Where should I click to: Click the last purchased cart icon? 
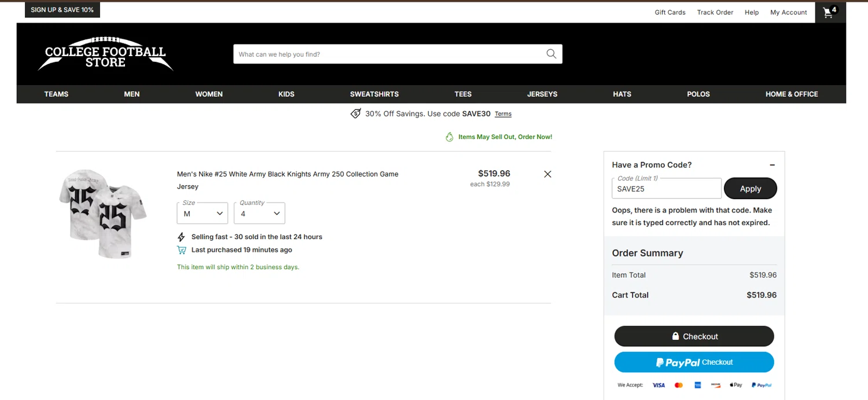coord(182,250)
